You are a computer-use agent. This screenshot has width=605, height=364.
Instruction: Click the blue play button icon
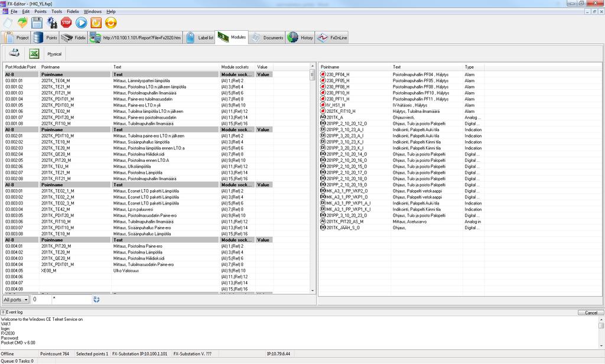tap(81, 23)
